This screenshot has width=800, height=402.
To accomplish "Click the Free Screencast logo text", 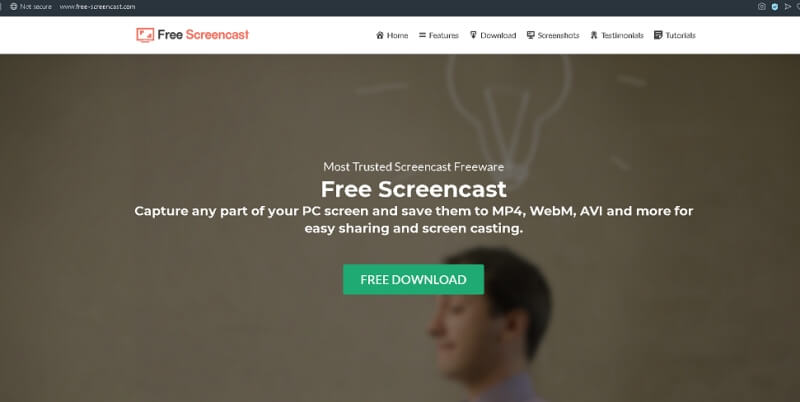I will coord(203,35).
